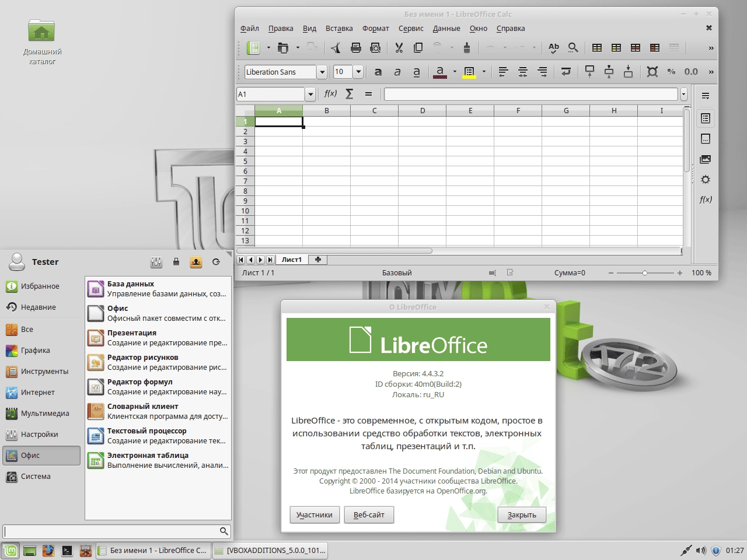Open Find & Replace magnifier icon

[x=573, y=48]
